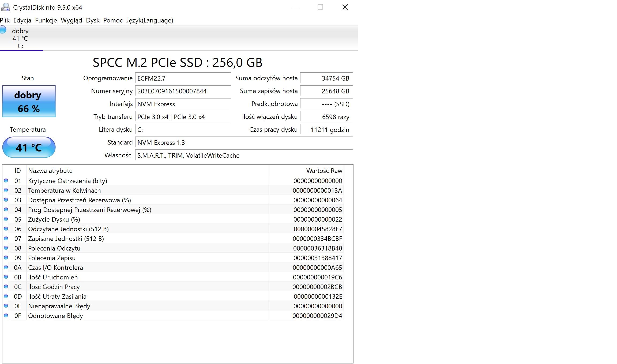Viewport: 617px width, 364px height.
Task: Click status dot beside Temperatura w Kelwinach row
Action: pos(6,190)
